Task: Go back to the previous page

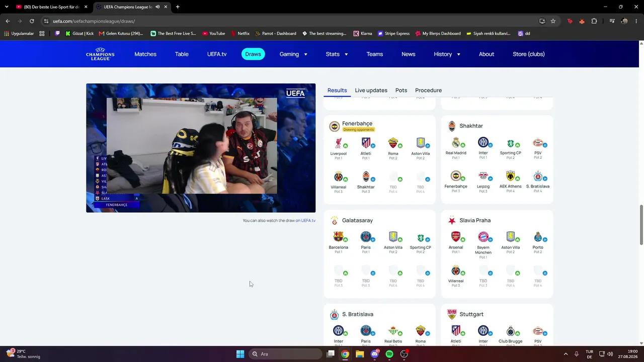Action: coord(8,21)
